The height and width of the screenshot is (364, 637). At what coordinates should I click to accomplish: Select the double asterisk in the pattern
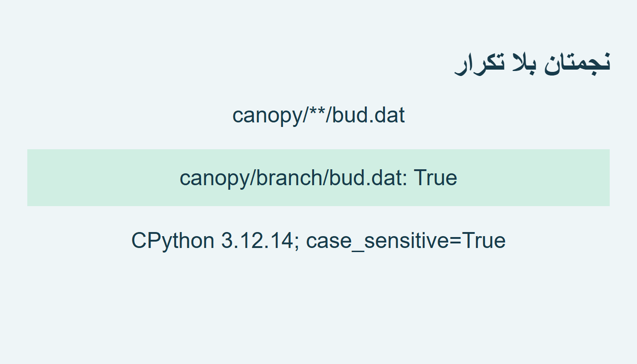point(318,112)
